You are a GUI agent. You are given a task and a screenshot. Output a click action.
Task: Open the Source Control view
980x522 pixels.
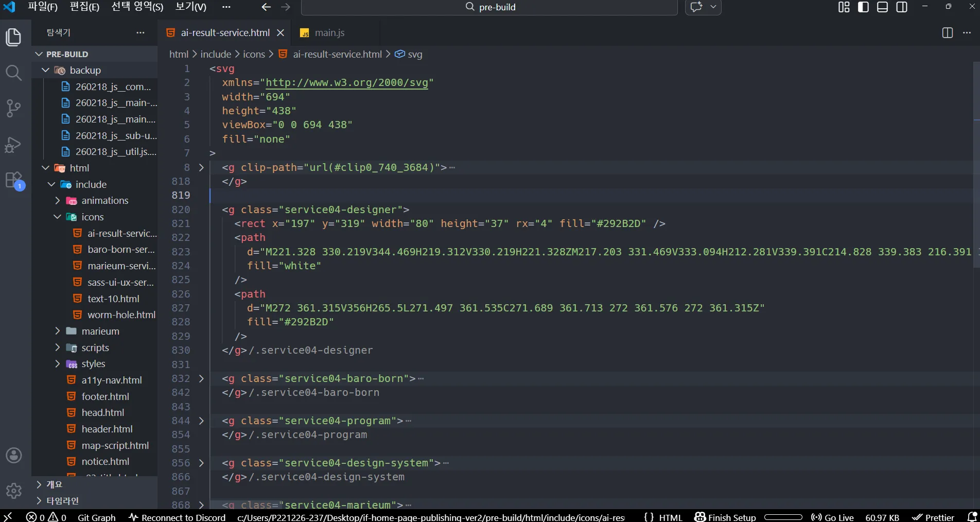pyautogui.click(x=13, y=108)
